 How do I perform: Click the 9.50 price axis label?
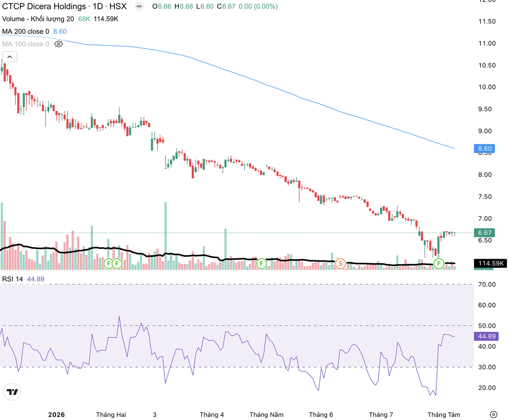pos(486,109)
